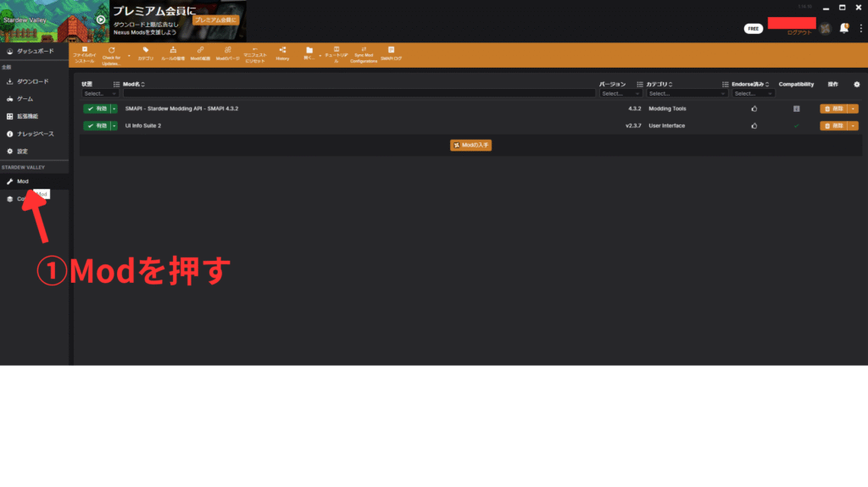This screenshot has width=868, height=487.
Task: Open the History toolbar icon
Action: click(282, 54)
